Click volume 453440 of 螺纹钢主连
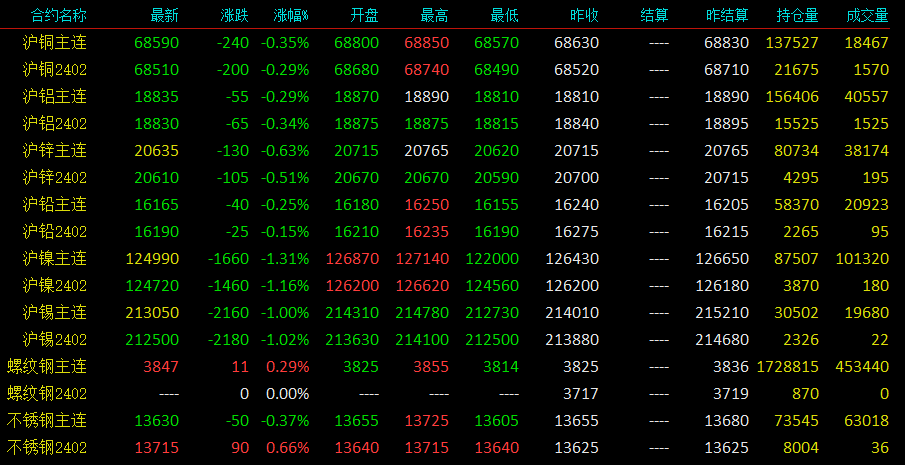905x465 pixels. (x=862, y=366)
